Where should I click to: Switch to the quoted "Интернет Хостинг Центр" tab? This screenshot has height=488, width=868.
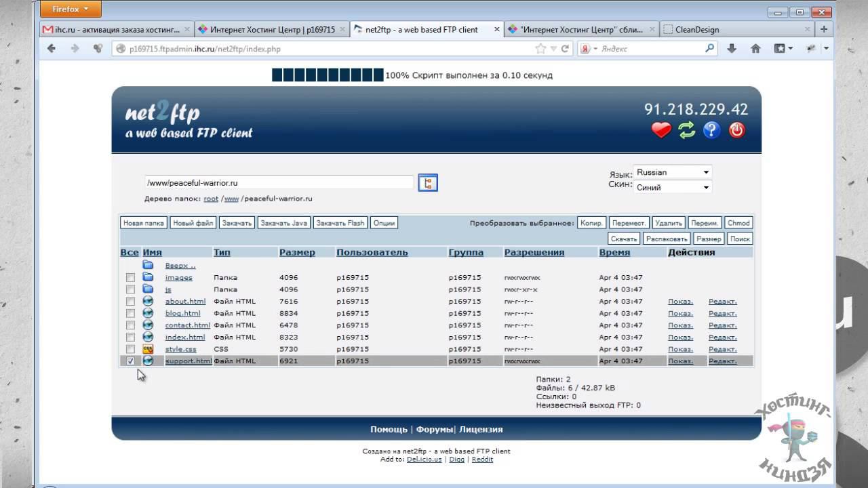pos(581,29)
